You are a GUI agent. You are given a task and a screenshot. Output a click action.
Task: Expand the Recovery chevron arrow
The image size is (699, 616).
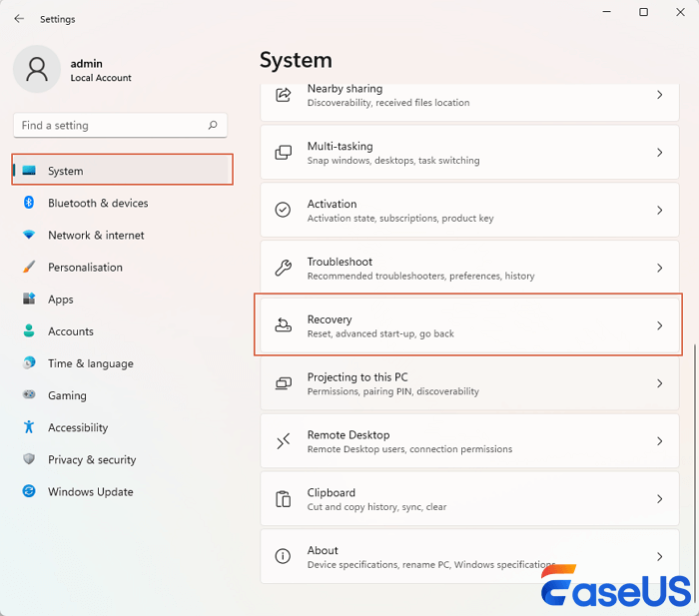point(659,325)
